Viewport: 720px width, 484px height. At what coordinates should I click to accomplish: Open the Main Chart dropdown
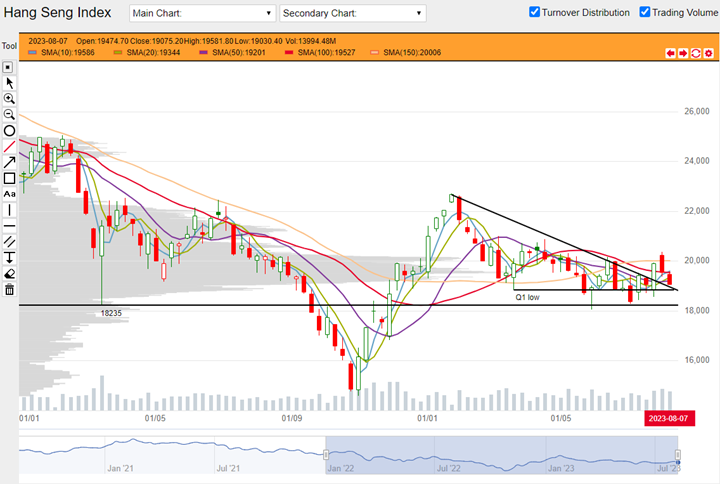click(x=202, y=13)
